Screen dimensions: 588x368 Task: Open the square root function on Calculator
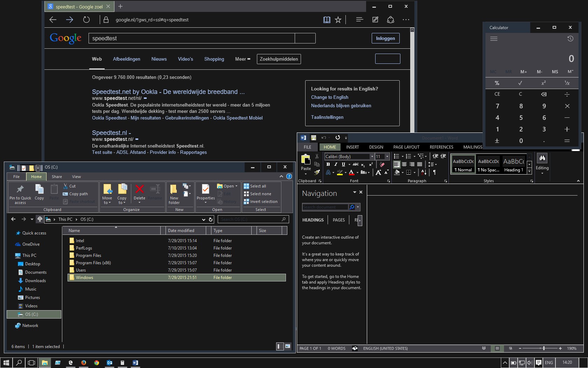click(x=521, y=83)
